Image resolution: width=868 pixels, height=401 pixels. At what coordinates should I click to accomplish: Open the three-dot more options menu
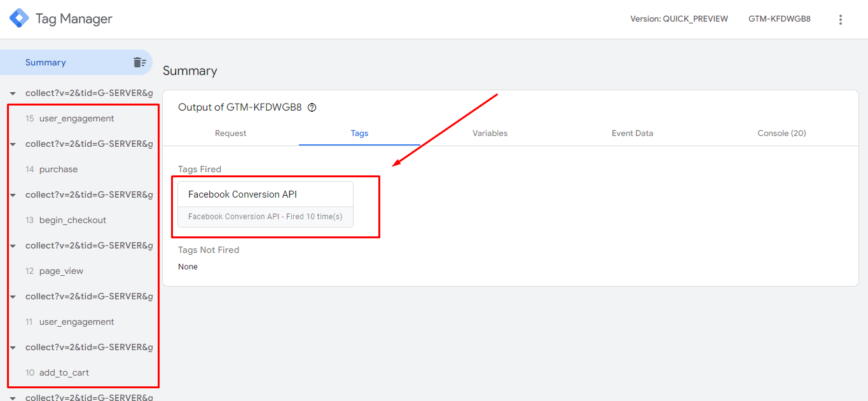click(841, 20)
